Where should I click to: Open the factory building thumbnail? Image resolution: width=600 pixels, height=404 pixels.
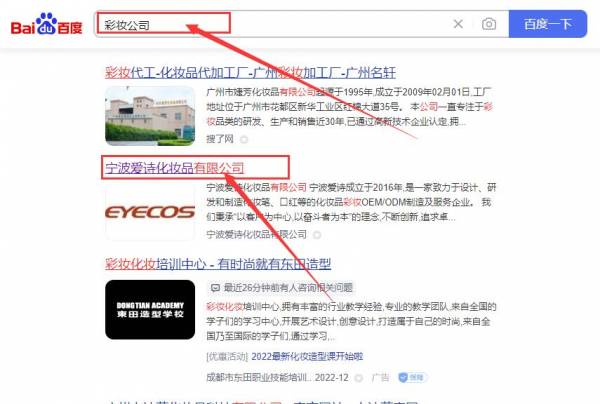150,116
